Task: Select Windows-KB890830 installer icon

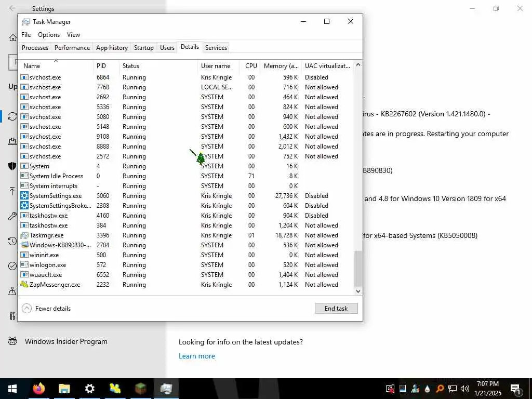Action: [24, 245]
